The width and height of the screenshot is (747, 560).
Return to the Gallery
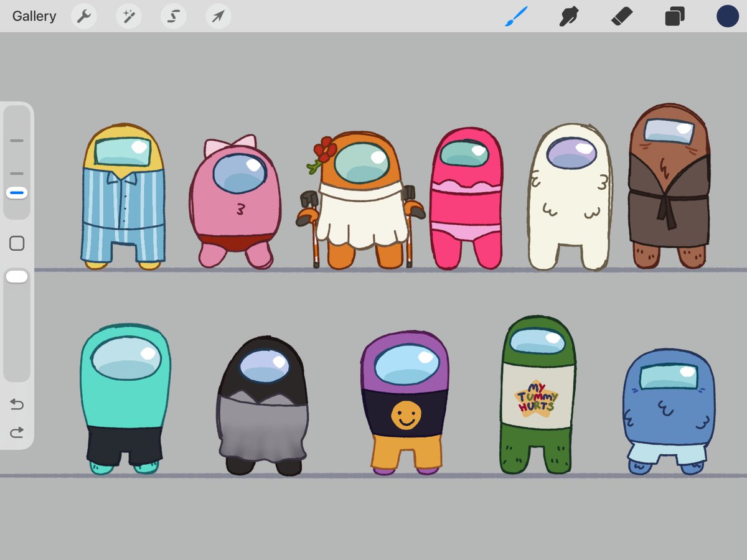[34, 16]
